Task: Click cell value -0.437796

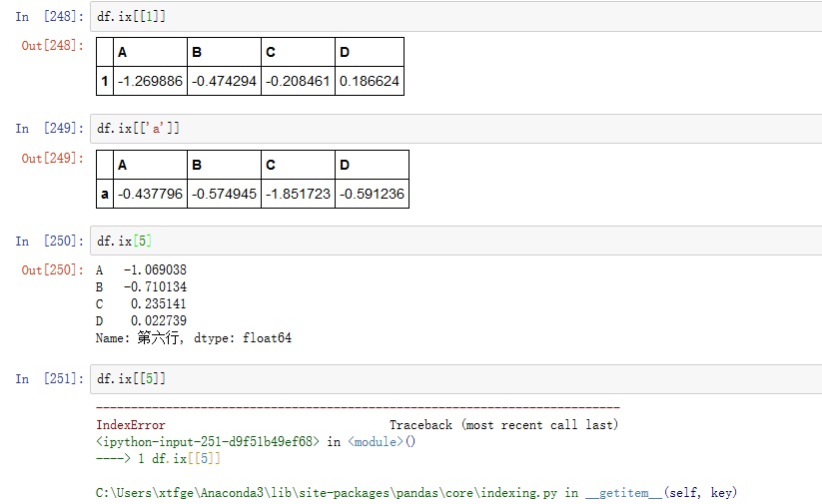Action: pyautogui.click(x=150, y=194)
